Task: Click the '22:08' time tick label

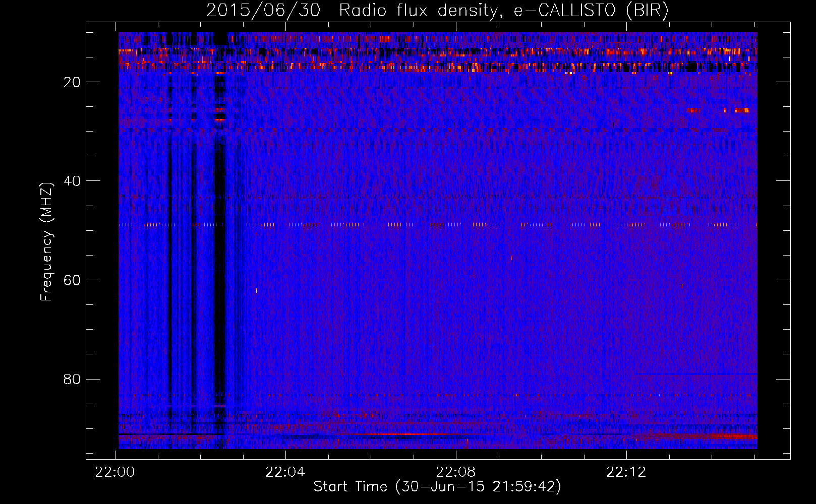Action: click(456, 472)
